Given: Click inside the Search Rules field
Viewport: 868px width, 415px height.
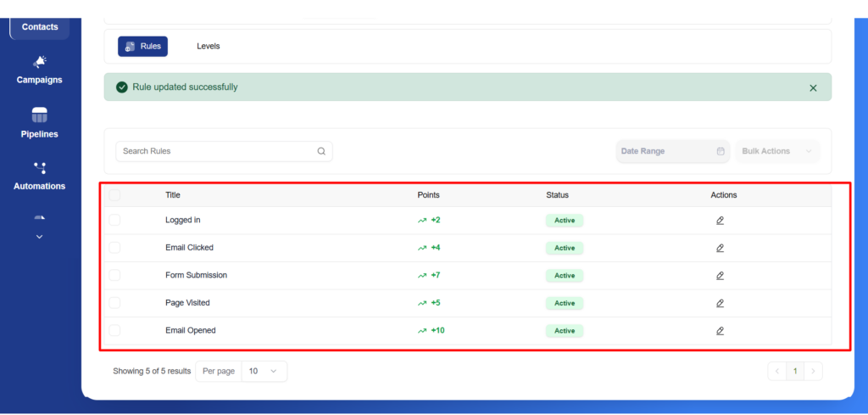Looking at the screenshot, I should [216, 151].
